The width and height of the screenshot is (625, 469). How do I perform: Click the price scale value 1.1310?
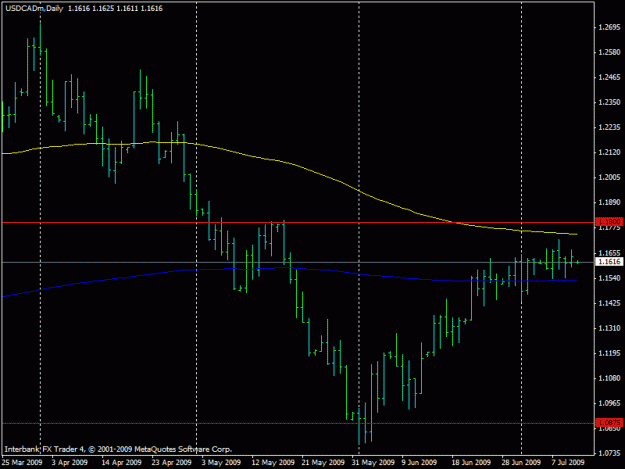[610, 328]
